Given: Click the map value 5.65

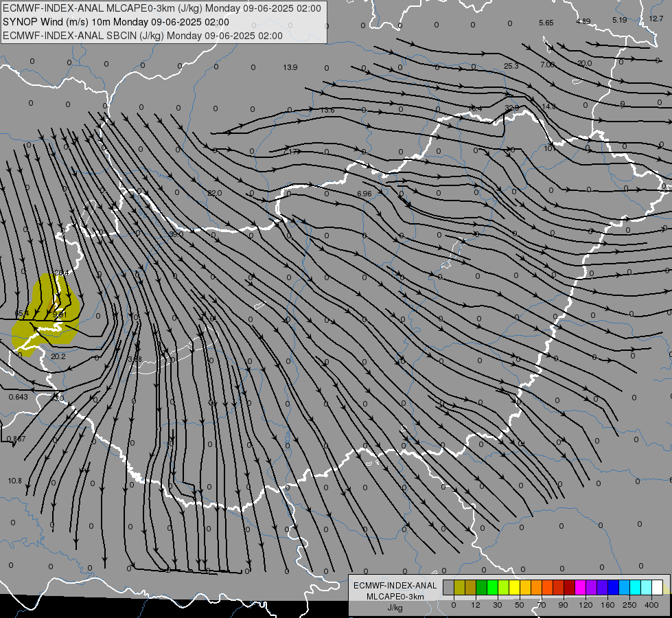Looking at the screenshot, I should coord(546,23).
